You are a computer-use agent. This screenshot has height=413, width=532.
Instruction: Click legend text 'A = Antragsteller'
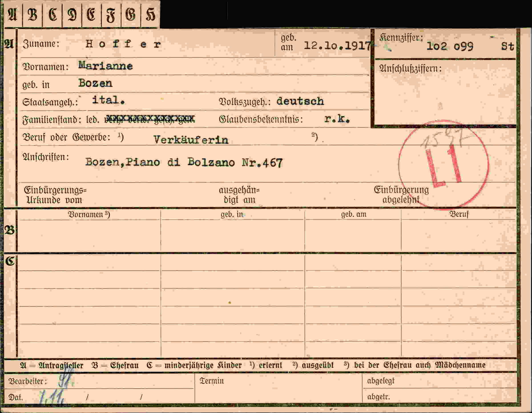point(52,365)
